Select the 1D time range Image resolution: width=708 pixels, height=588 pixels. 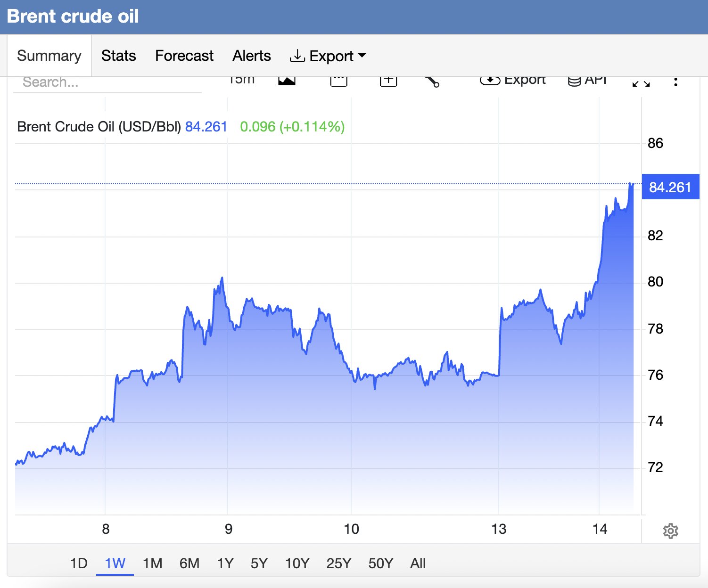coord(79,563)
